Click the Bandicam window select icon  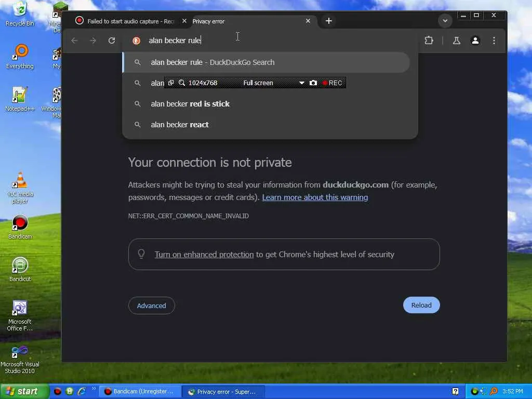tap(171, 83)
